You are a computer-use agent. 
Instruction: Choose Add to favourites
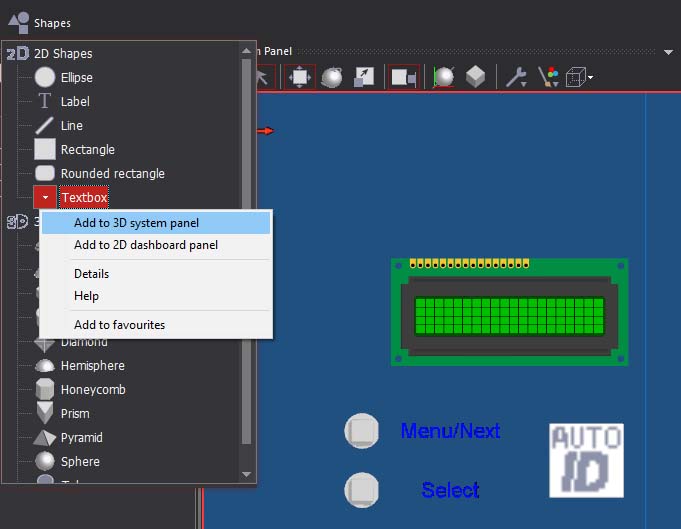coord(156,324)
